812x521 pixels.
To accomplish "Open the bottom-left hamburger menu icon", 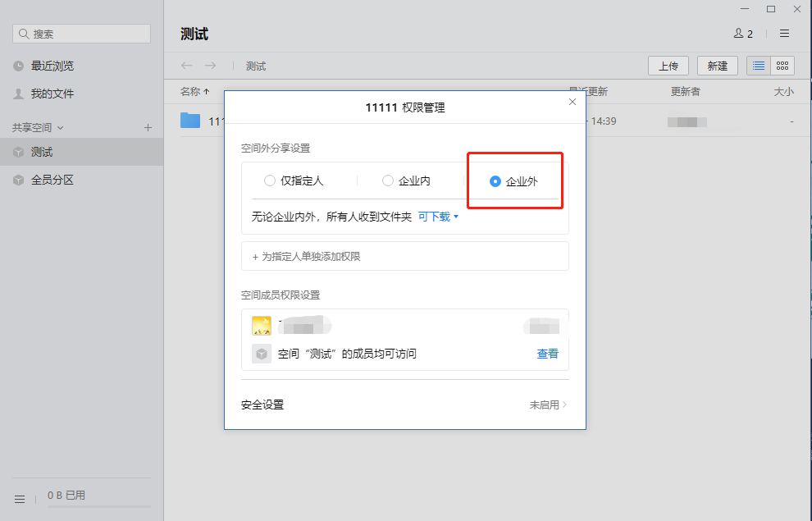I will tap(20, 499).
